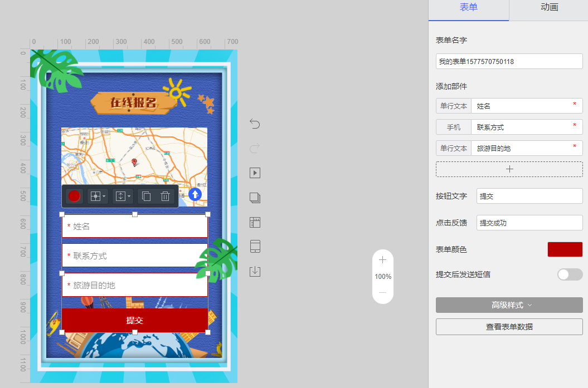
Task: Expand the 高级样式 section
Action: click(x=509, y=305)
